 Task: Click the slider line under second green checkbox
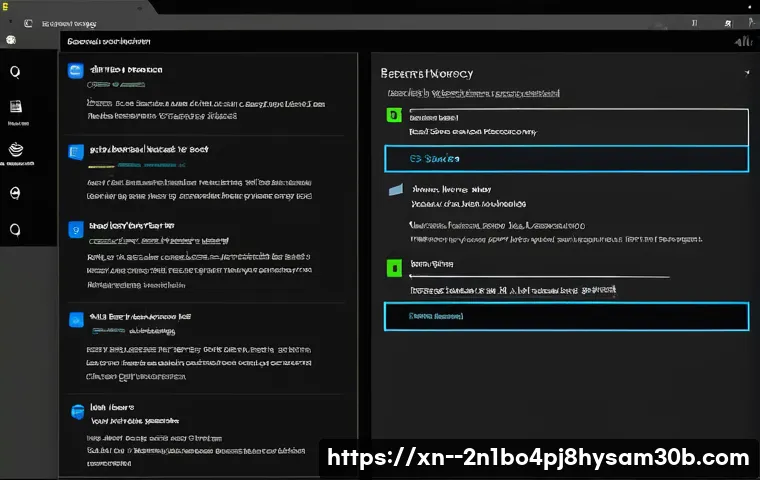pyautogui.click(x=540, y=276)
